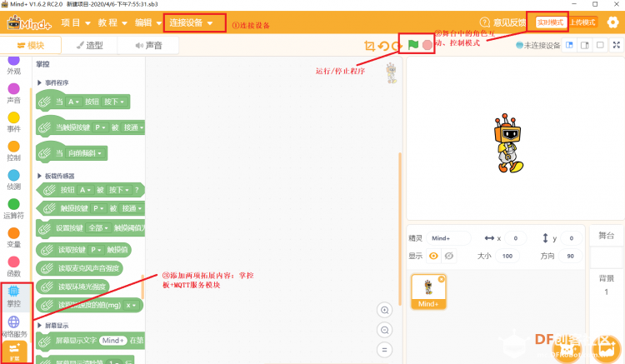Viewport: 625px width, 364px height.
Task: Open the x axis dropdown in acceleration block
Action: [x=131, y=305]
